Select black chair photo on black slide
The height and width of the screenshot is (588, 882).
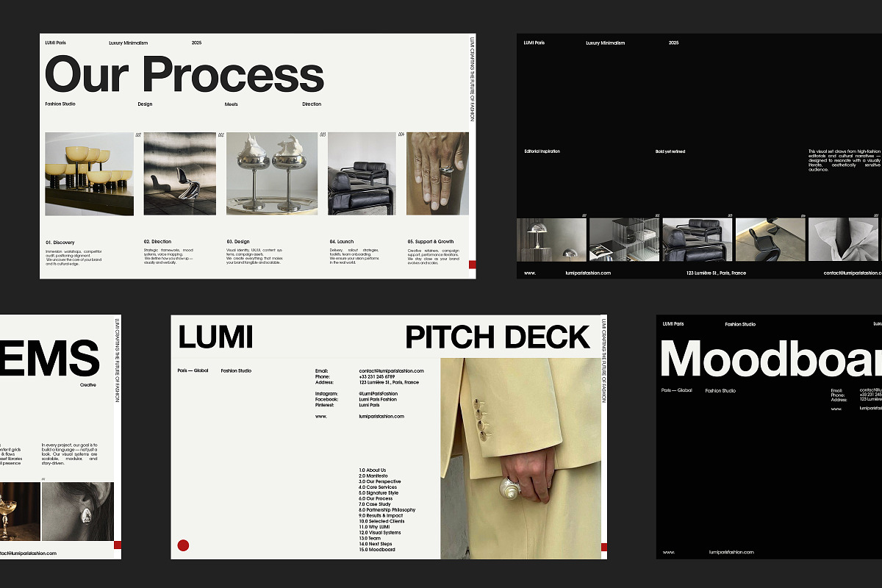pyautogui.click(x=770, y=240)
